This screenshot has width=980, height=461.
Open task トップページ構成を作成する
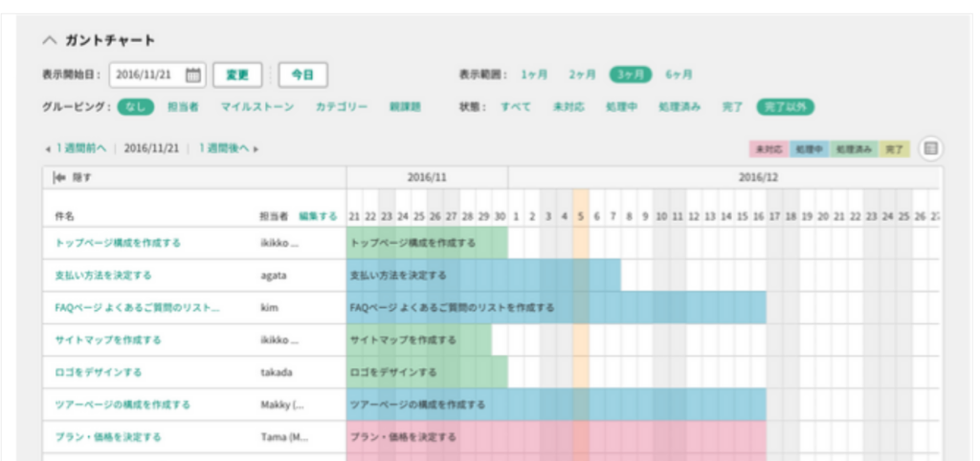[x=118, y=243]
